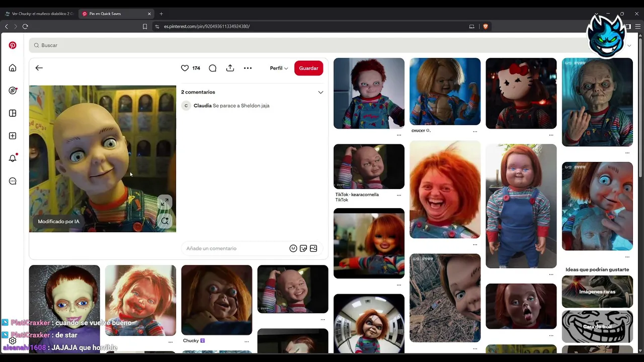
Task: Open the messages chat bubble icon
Action: [x=13, y=181]
